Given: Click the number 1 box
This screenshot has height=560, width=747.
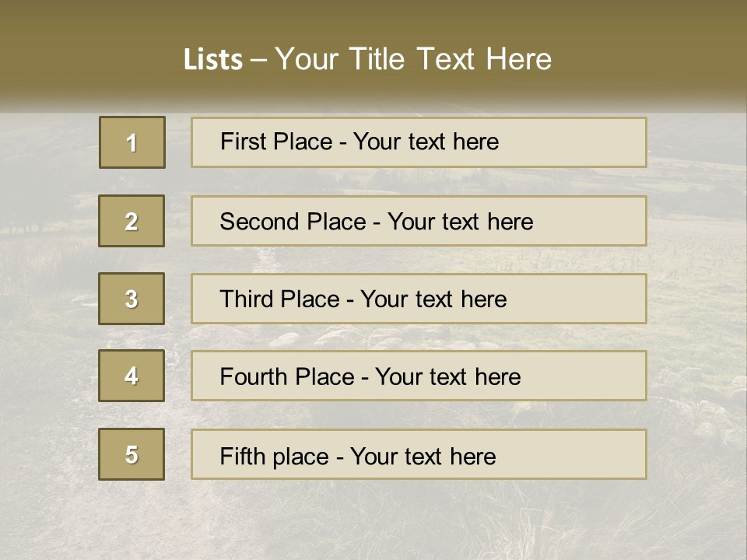Looking at the screenshot, I should coord(132,142).
